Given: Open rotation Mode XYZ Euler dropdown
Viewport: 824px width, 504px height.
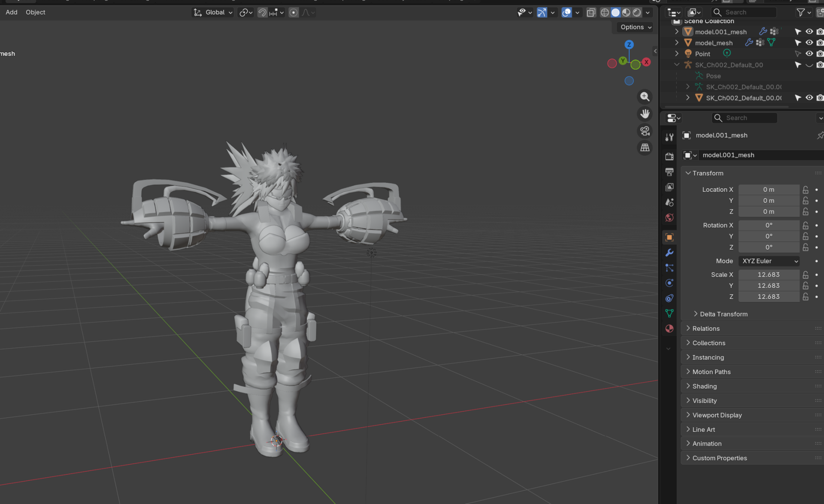Looking at the screenshot, I should (769, 261).
